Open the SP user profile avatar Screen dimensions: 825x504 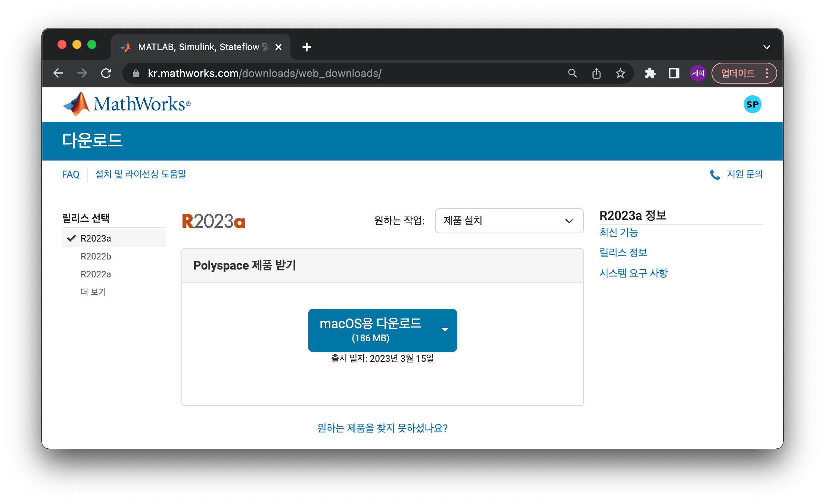coord(752,104)
